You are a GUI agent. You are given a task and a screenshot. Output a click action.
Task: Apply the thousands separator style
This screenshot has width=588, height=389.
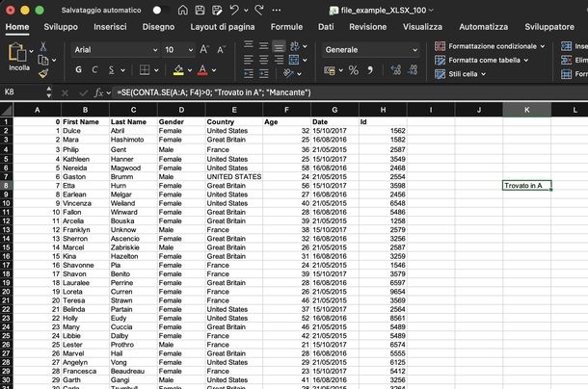click(370, 70)
